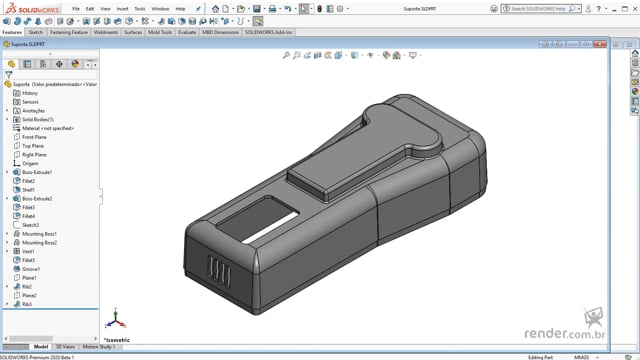The height and width of the screenshot is (360, 640).
Task: Click the MMGS unit system in status bar
Action: [x=581, y=357]
